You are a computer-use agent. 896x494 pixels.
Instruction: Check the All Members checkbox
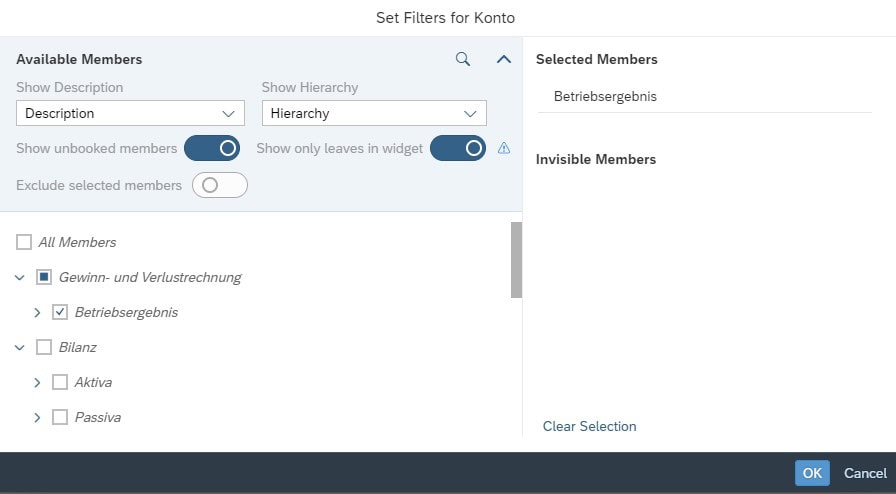coord(24,242)
